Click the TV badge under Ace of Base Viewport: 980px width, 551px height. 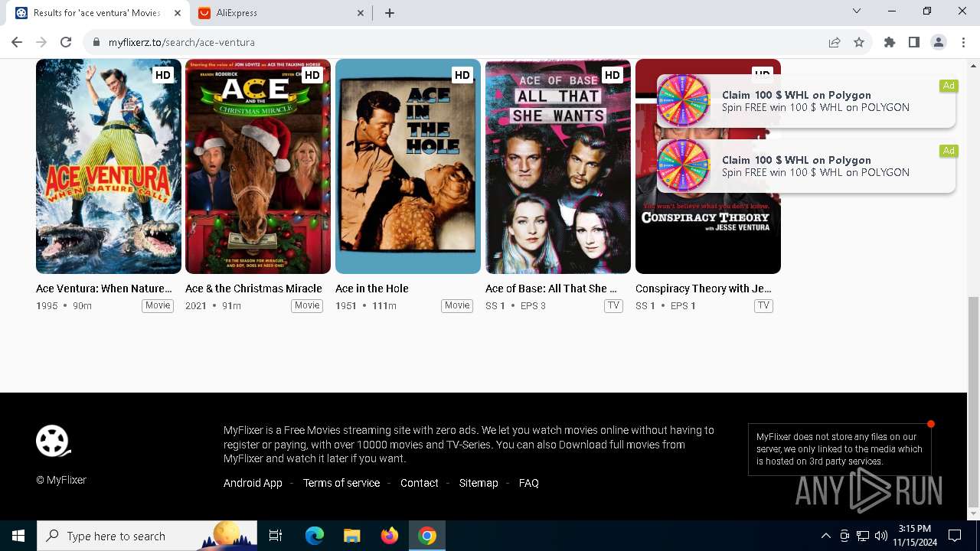[x=613, y=305]
